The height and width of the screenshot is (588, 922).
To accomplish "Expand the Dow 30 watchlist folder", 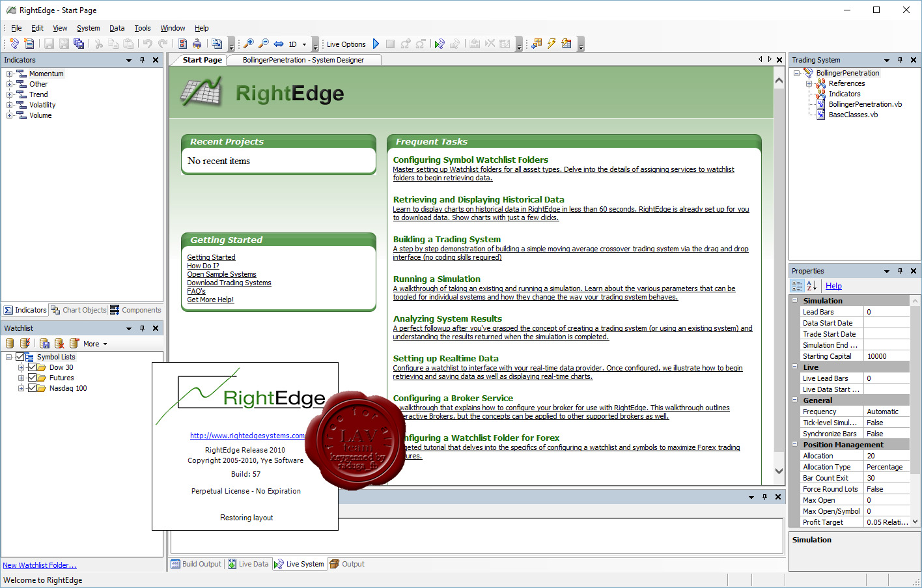I will coord(21,367).
